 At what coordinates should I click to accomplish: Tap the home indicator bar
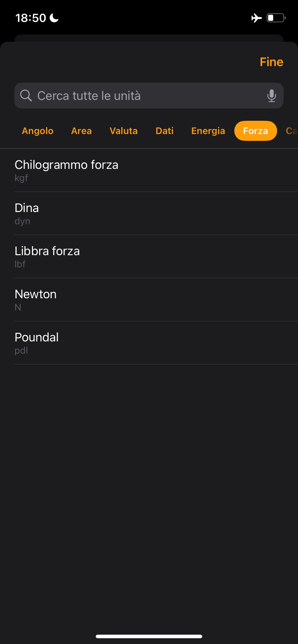pos(149,636)
